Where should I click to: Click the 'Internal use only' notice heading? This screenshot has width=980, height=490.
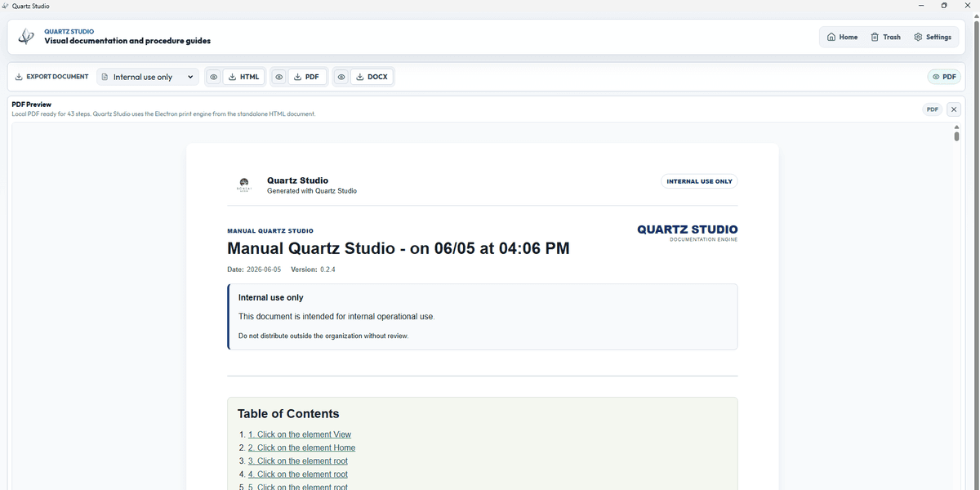(270, 298)
